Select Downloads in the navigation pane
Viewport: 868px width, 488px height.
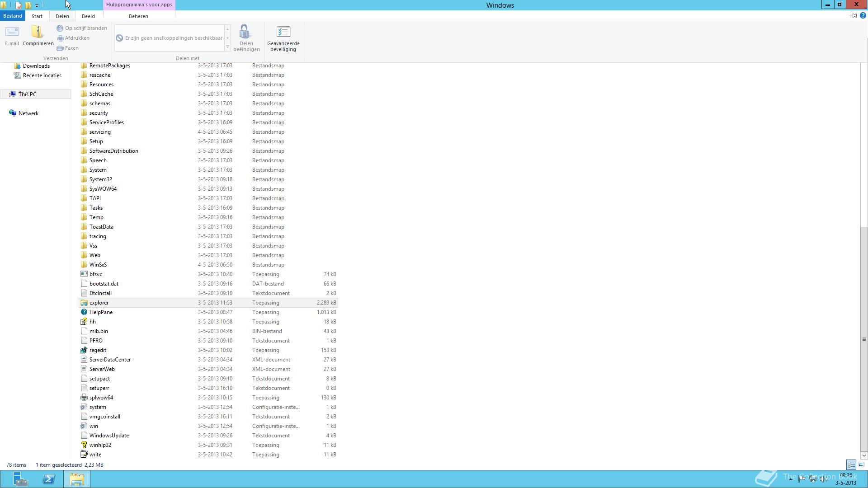(x=36, y=66)
